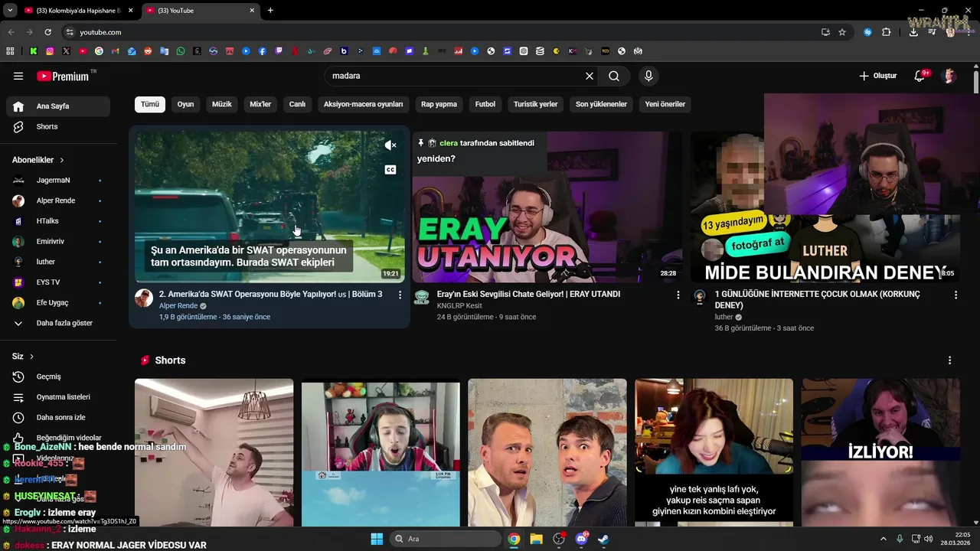The height and width of the screenshot is (551, 980).
Task: Click the Oluştur create button
Action: [877, 76]
